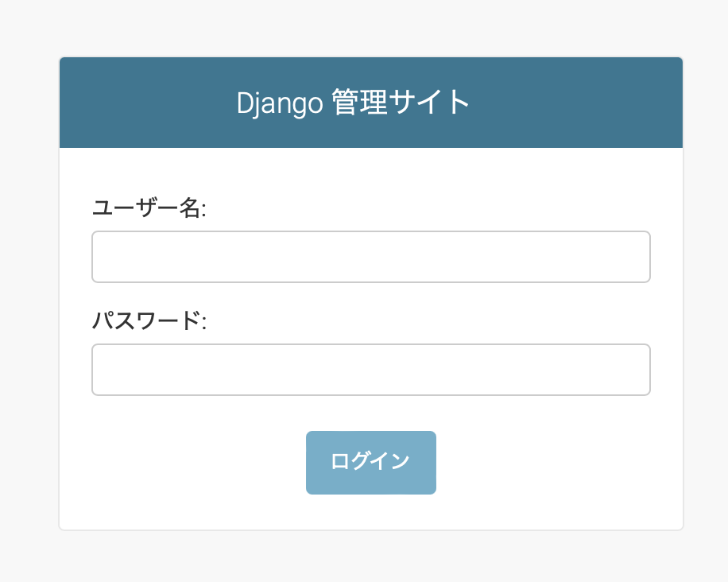Image resolution: width=728 pixels, height=582 pixels.
Task: Click inside the パスワード input field
Action: pyautogui.click(x=370, y=369)
